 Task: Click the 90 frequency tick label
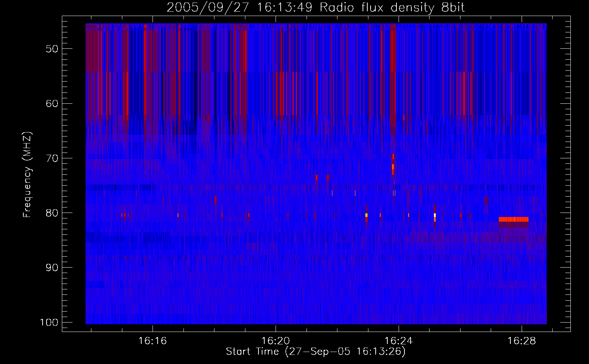pyautogui.click(x=52, y=268)
